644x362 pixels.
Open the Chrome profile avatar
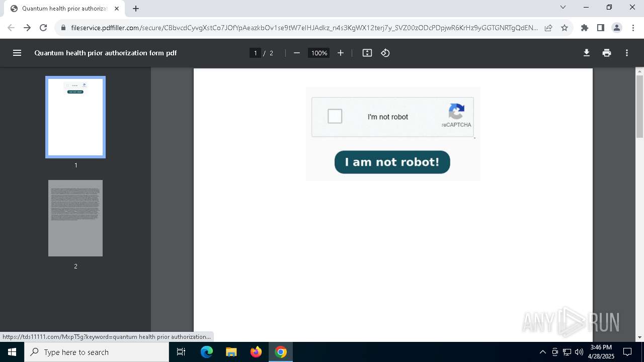pos(617,28)
